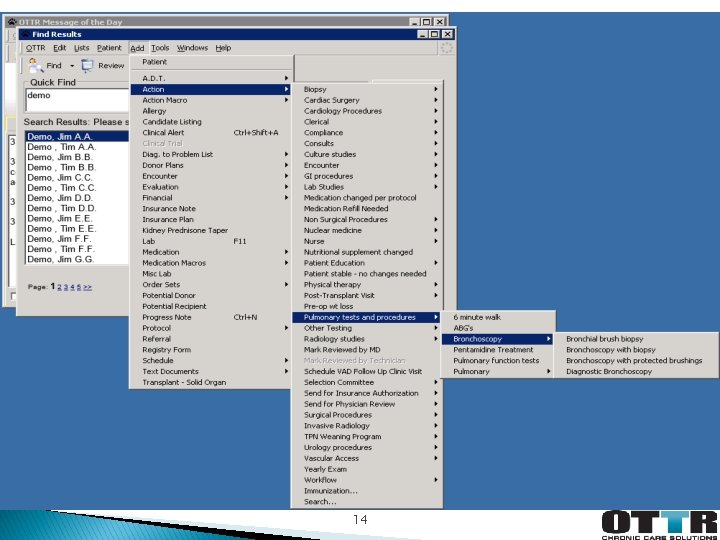This screenshot has height=540, width=720.
Task: Select Mark Reviewed by MD
Action: coord(367,350)
